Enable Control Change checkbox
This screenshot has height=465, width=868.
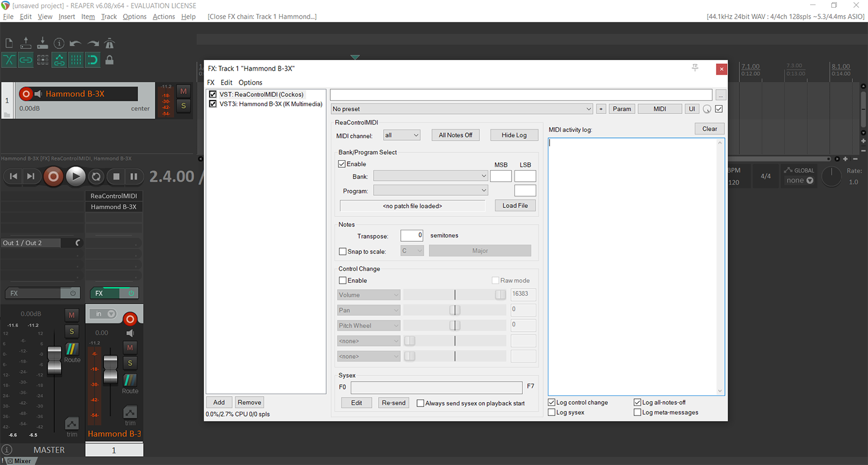(342, 280)
